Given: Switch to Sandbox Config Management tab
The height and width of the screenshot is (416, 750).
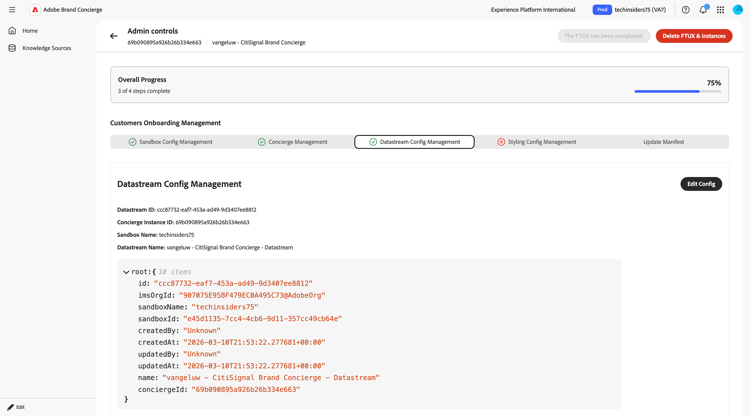Looking at the screenshot, I should (x=170, y=142).
